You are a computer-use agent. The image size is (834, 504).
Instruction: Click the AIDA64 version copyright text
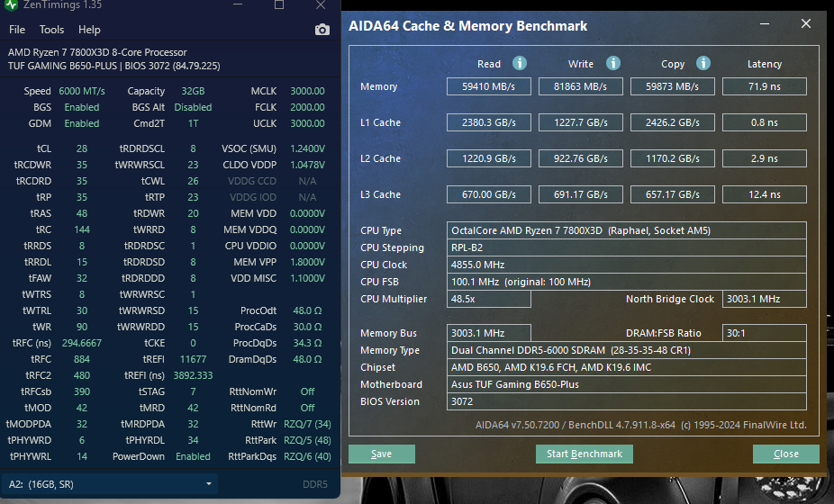tap(640, 425)
